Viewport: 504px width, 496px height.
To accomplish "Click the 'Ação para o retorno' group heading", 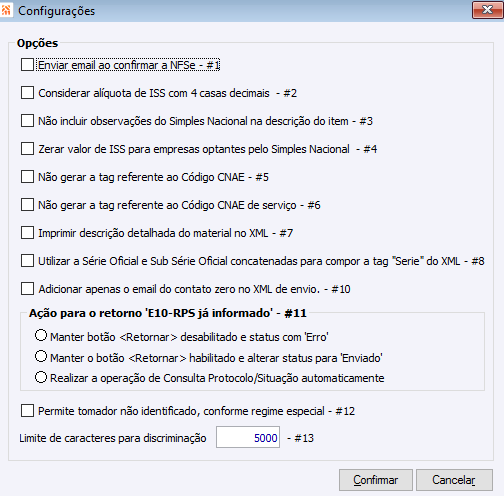I will coord(168,313).
